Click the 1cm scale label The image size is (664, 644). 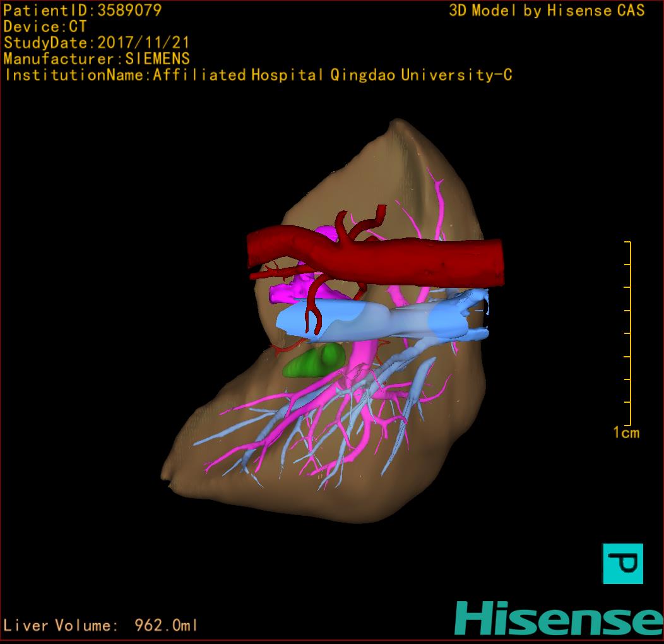(625, 432)
